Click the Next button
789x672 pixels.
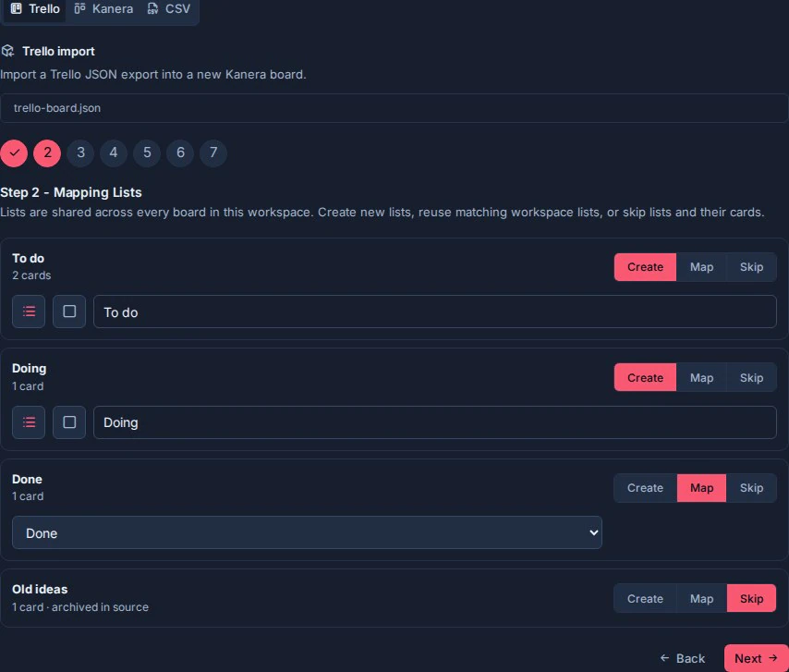[x=756, y=658]
